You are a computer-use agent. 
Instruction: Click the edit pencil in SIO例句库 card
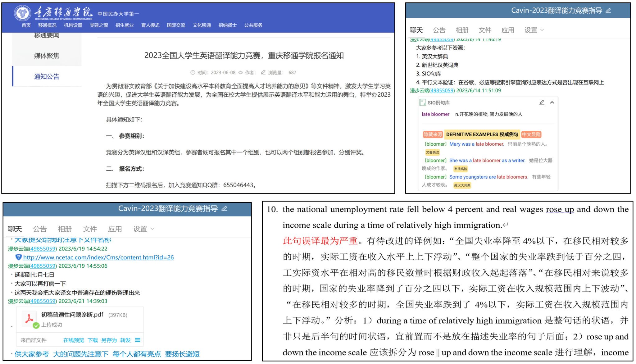point(542,102)
